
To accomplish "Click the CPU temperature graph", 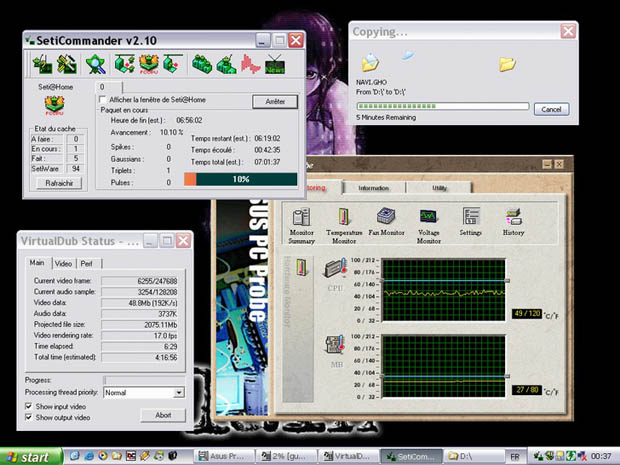I will [x=444, y=290].
